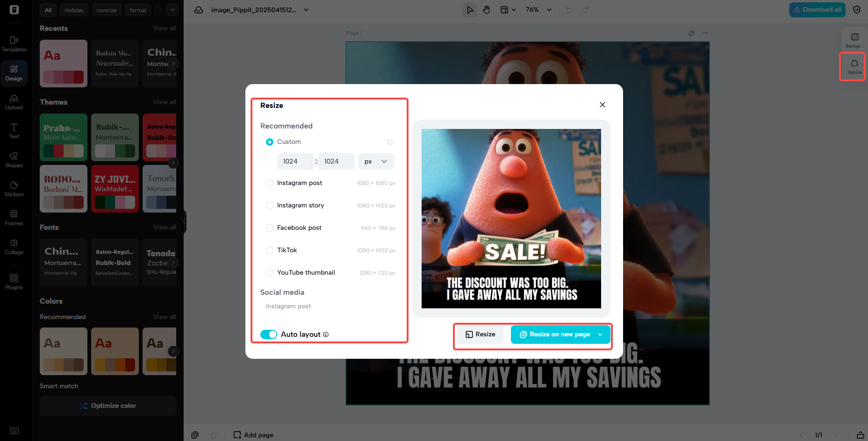The height and width of the screenshot is (441, 868).
Task: Select the Instagram post size option
Action: pos(270,183)
